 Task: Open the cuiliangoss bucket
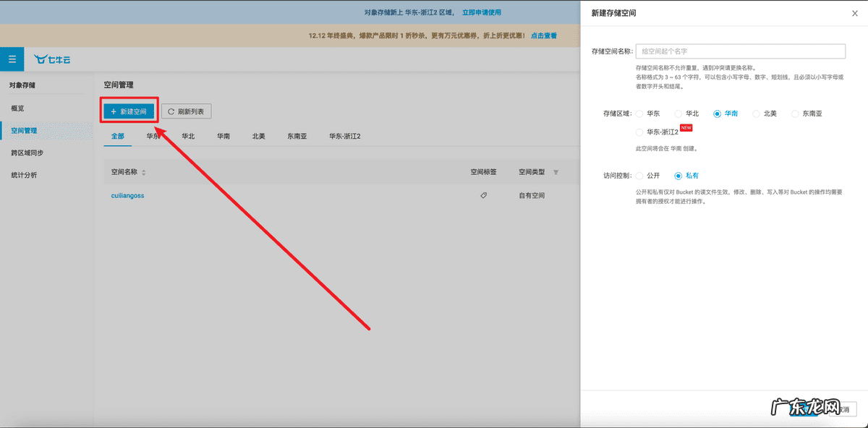[x=127, y=195]
